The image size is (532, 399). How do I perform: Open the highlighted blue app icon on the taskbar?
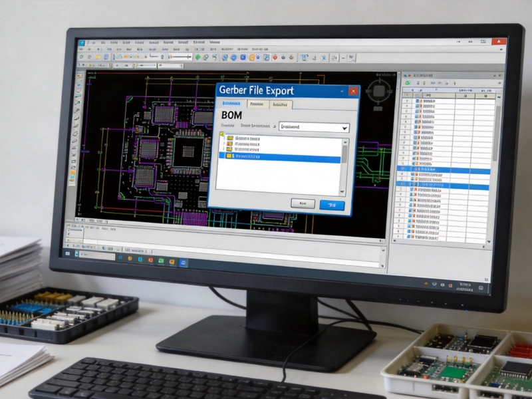(184, 262)
